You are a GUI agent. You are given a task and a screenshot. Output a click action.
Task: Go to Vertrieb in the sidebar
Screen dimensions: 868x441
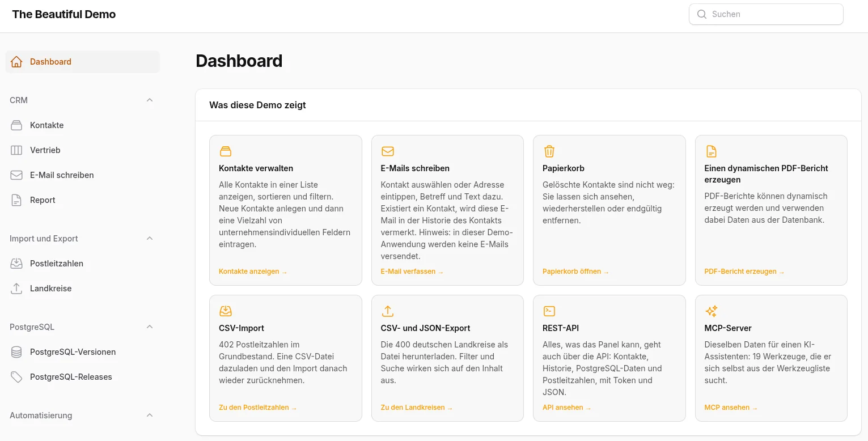click(83, 150)
